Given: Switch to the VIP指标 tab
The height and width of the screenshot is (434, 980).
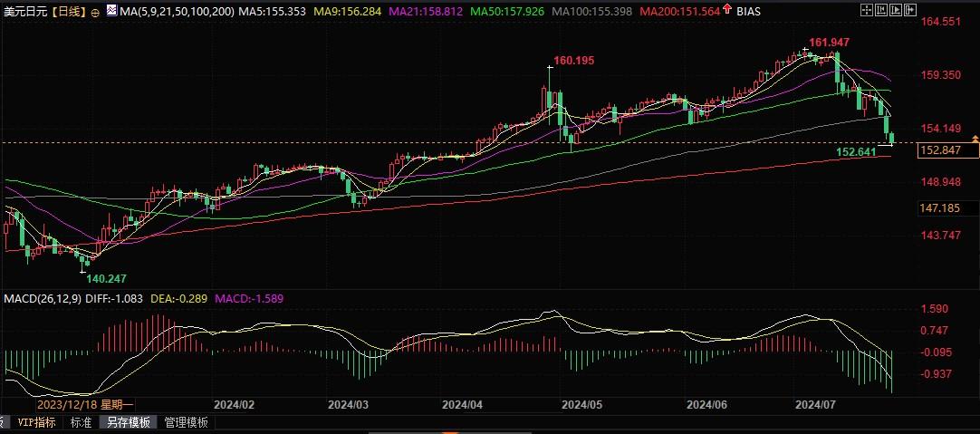Looking at the screenshot, I should (x=35, y=423).
